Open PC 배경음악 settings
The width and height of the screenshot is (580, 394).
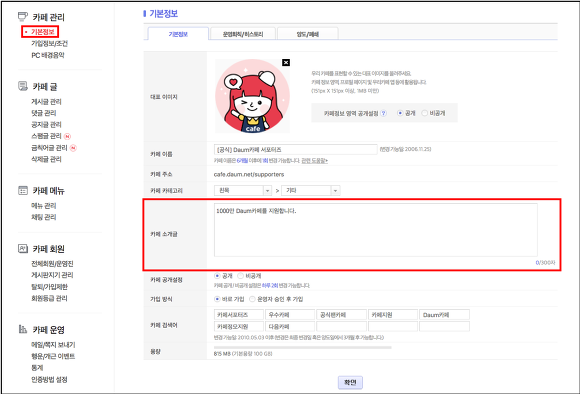click(x=48, y=55)
